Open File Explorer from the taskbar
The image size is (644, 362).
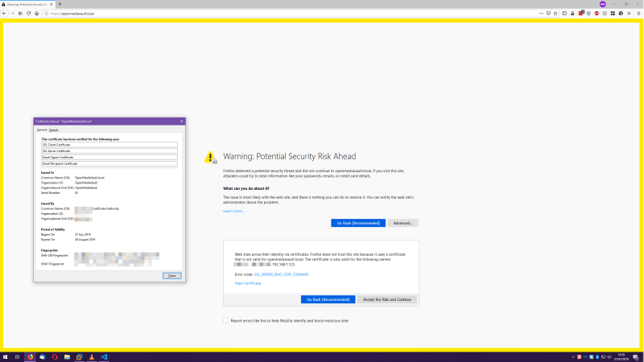pos(67,357)
